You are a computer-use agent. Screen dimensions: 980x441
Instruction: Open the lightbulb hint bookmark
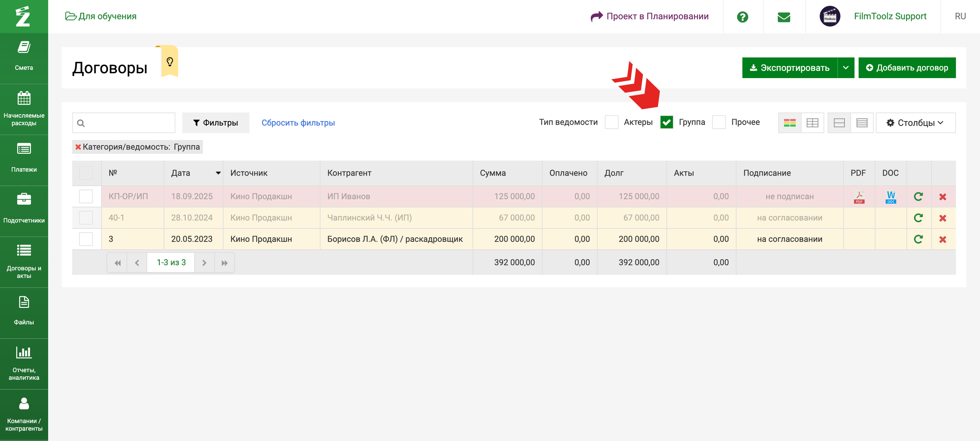[x=170, y=62]
